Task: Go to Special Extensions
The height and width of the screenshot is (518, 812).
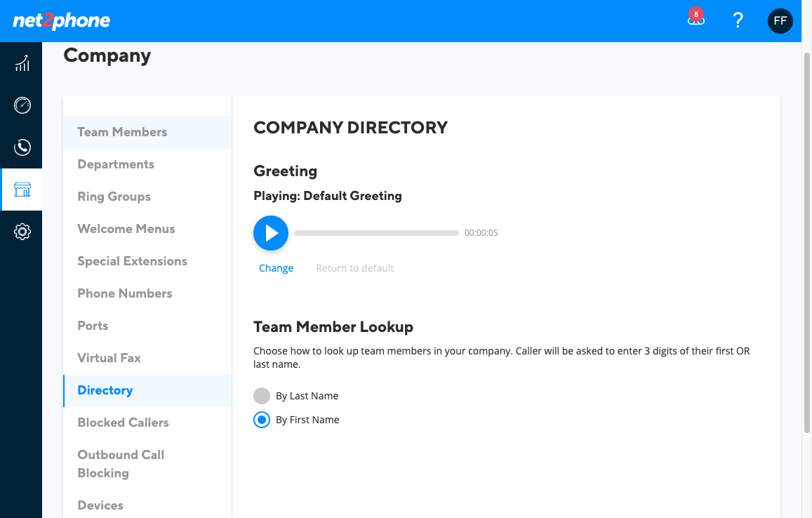Action: tap(147, 261)
